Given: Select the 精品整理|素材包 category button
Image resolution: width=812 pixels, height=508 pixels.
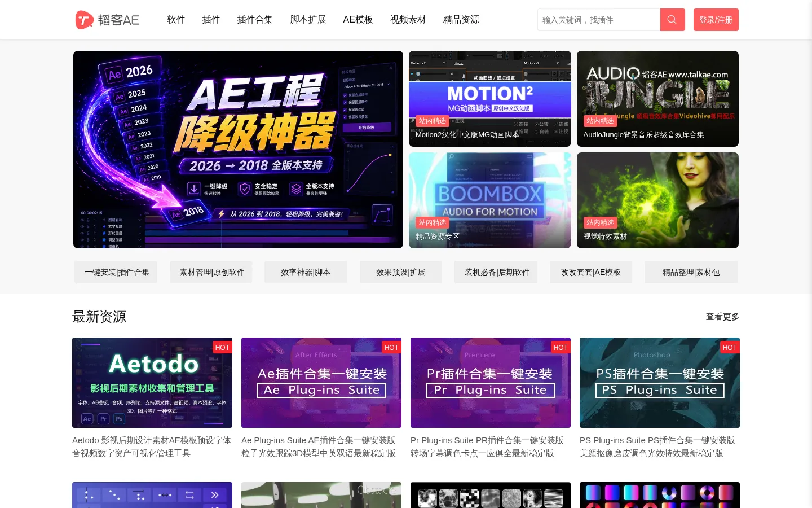Looking at the screenshot, I should [x=691, y=272].
